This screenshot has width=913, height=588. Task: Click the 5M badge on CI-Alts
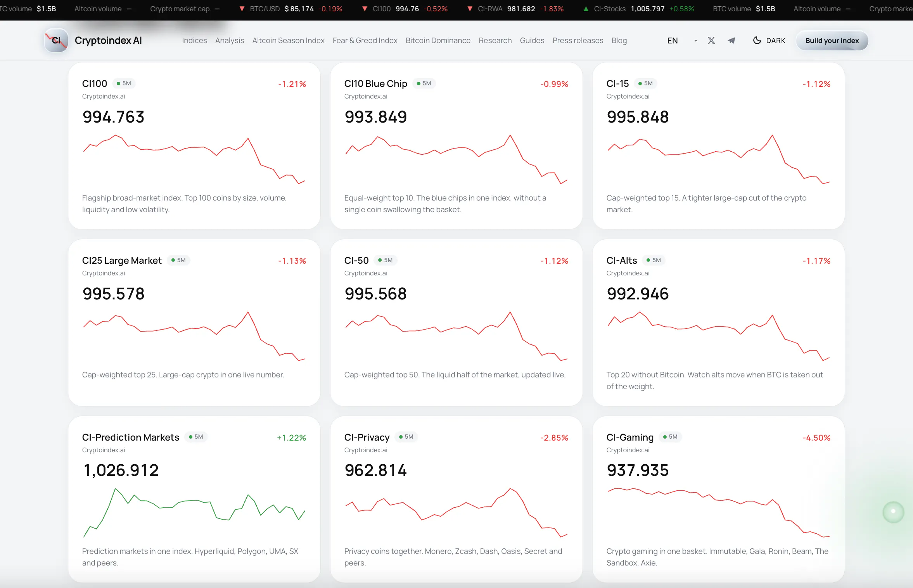[654, 260]
